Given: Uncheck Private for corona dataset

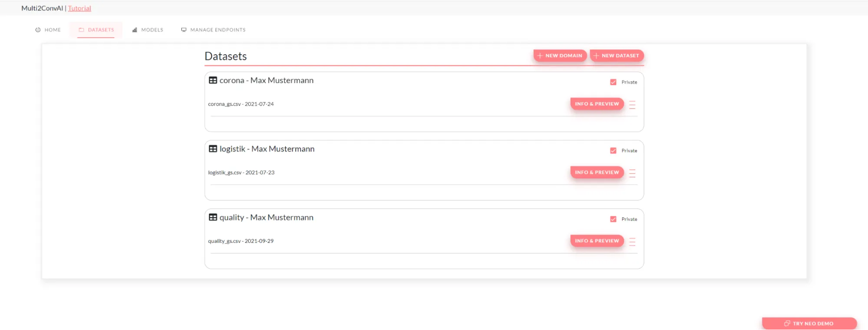Looking at the screenshot, I should tap(613, 82).
